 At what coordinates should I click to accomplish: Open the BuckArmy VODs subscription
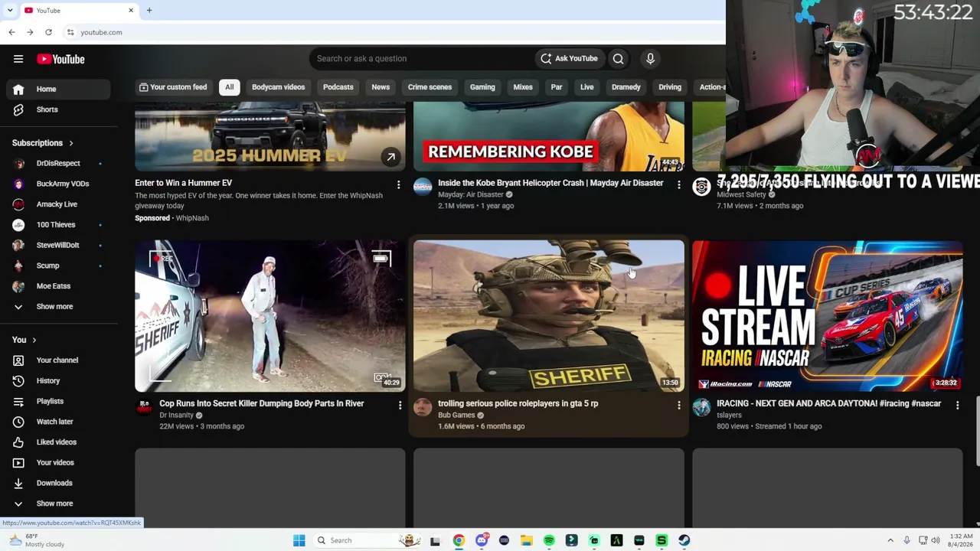coord(58,184)
